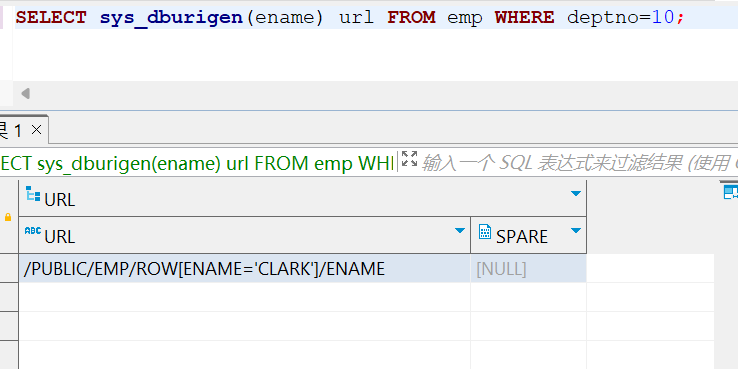The width and height of the screenshot is (738, 369).
Task: Select the [NULL] SPARE cell
Action: [x=529, y=269]
